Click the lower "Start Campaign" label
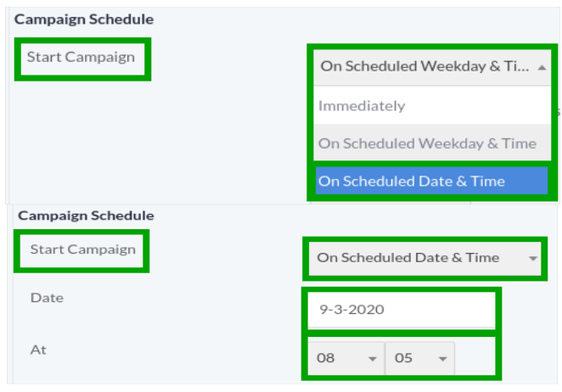The height and width of the screenshot is (392, 562). [x=82, y=249]
